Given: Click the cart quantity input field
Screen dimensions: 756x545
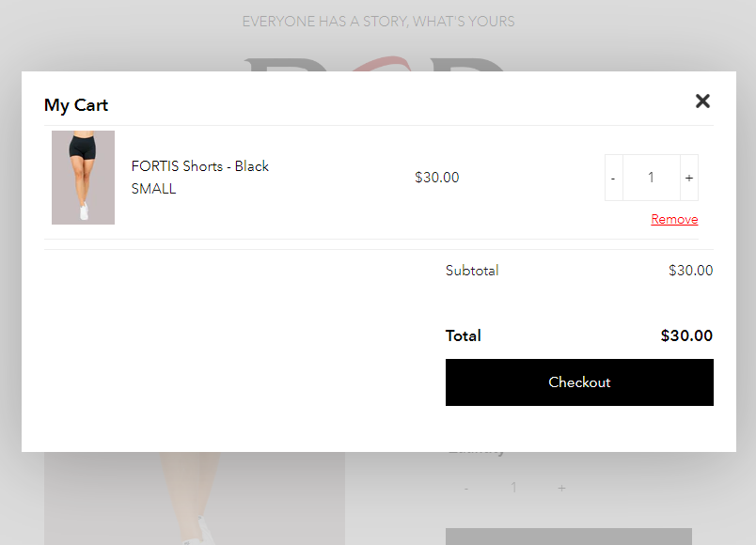Looking at the screenshot, I should point(651,178).
